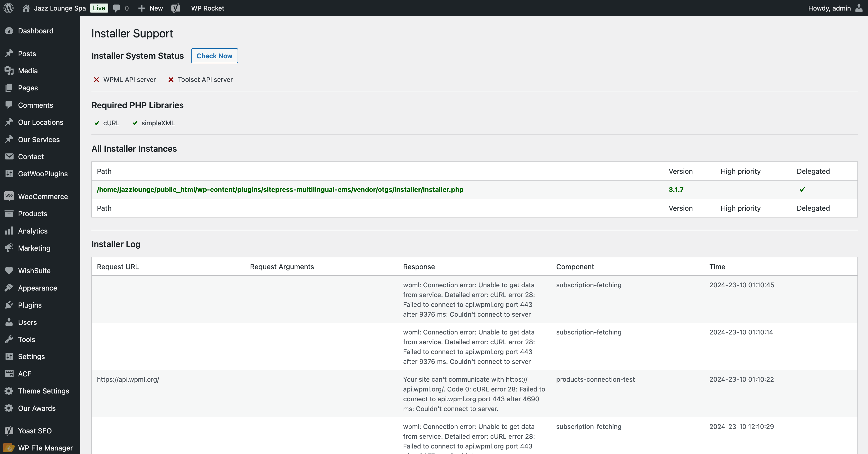The height and width of the screenshot is (454, 868).
Task: Click the ACF icon in sidebar
Action: tap(9, 373)
